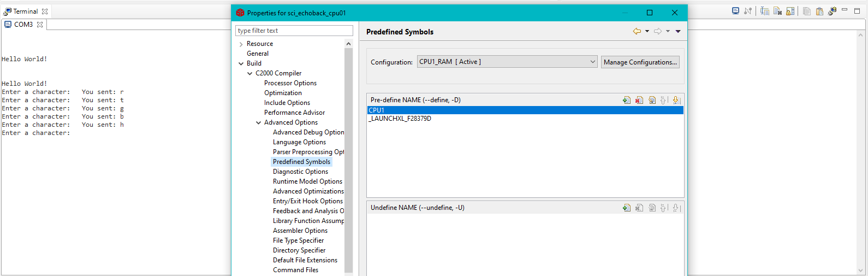Click the type filter text field
This screenshot has width=868, height=276.
tap(294, 31)
